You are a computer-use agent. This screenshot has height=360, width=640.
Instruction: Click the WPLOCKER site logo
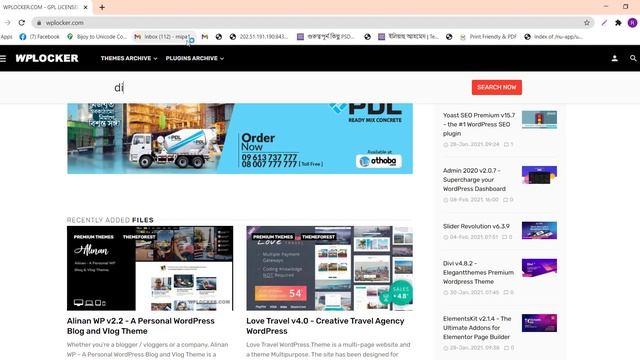click(x=47, y=58)
